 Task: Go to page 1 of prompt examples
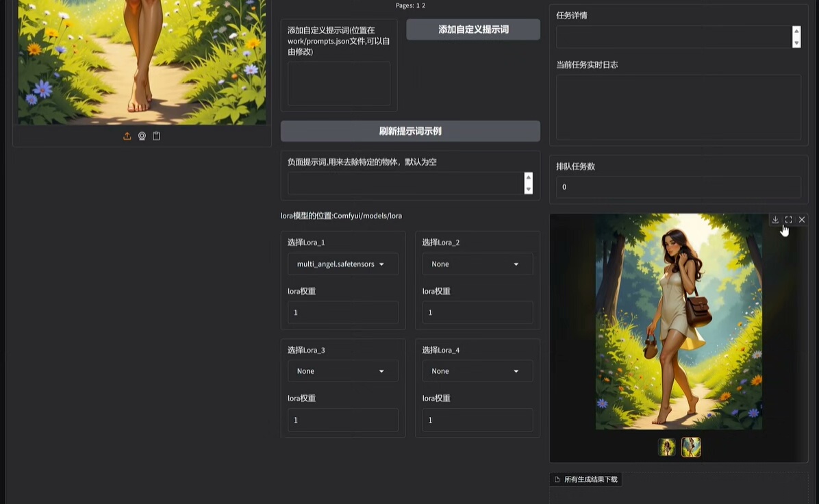point(418,5)
